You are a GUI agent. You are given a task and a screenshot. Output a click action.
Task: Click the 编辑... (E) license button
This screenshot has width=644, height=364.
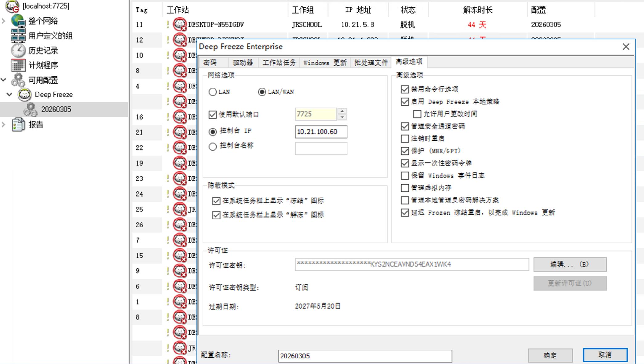(570, 264)
